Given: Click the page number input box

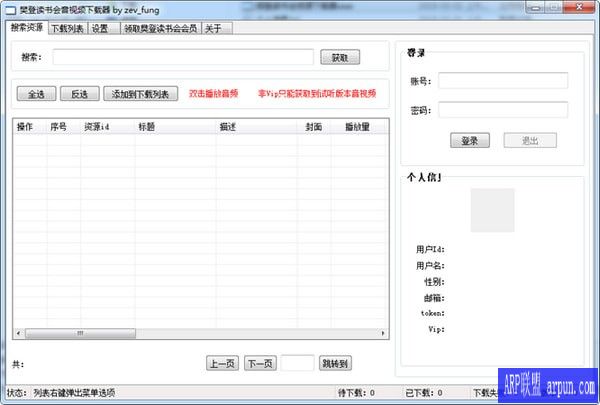Looking at the screenshot, I should (297, 363).
